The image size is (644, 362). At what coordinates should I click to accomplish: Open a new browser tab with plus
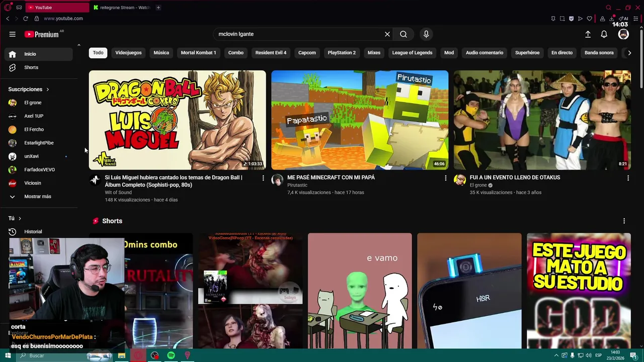[158, 8]
